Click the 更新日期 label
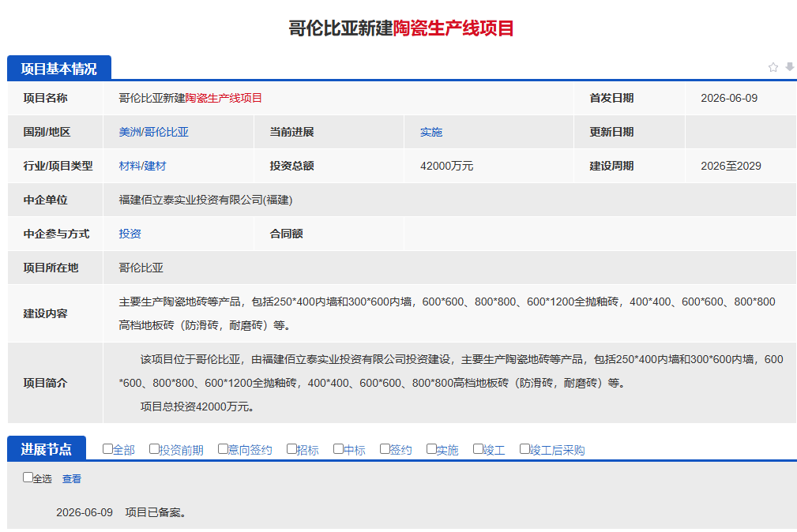Image resolution: width=797 pixels, height=532 pixels. click(611, 132)
